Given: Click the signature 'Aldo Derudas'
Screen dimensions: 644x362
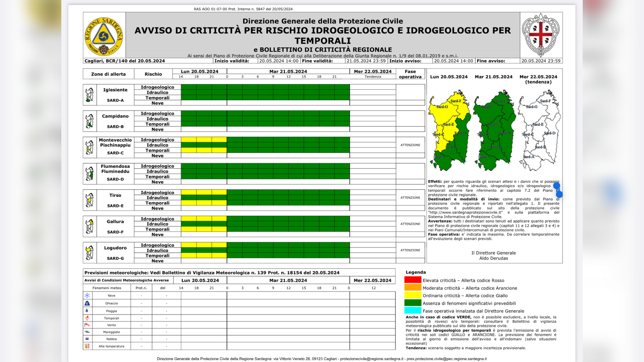Looking at the screenshot, I should pyautogui.click(x=493, y=258).
